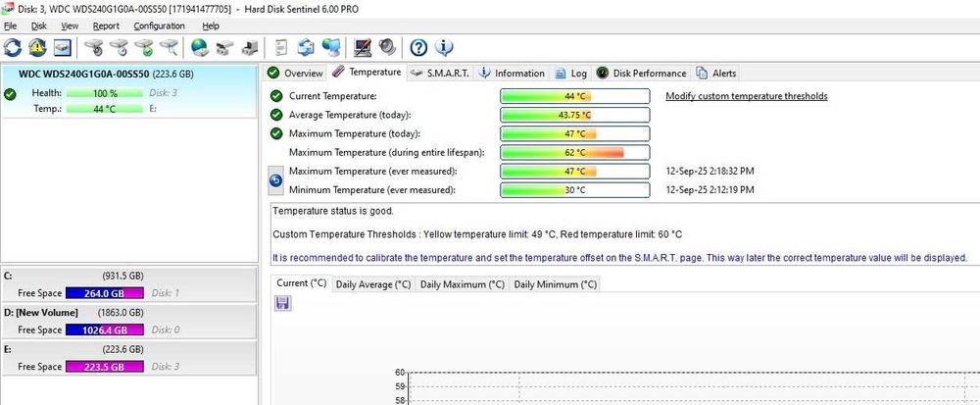The width and height of the screenshot is (980, 405).
Task: Click the 12-Sep-25 2:12:19 PM timestamp
Action: pyautogui.click(x=710, y=190)
